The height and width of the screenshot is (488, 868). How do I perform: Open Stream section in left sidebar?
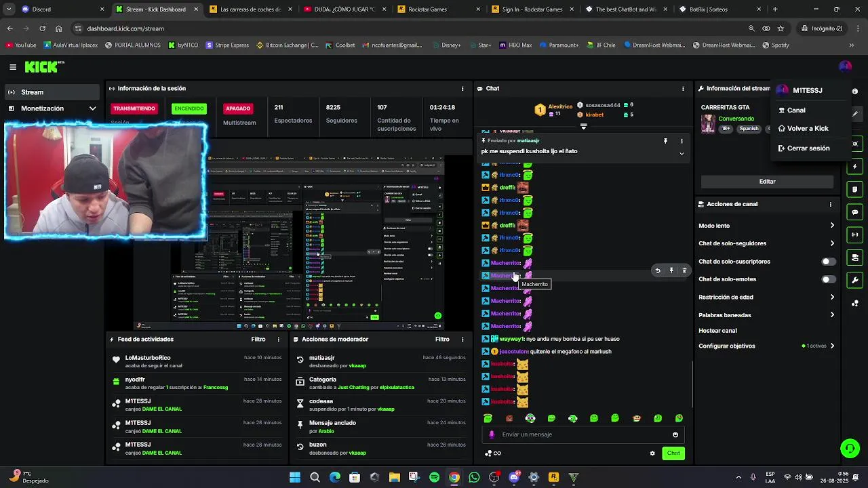pyautogui.click(x=52, y=92)
